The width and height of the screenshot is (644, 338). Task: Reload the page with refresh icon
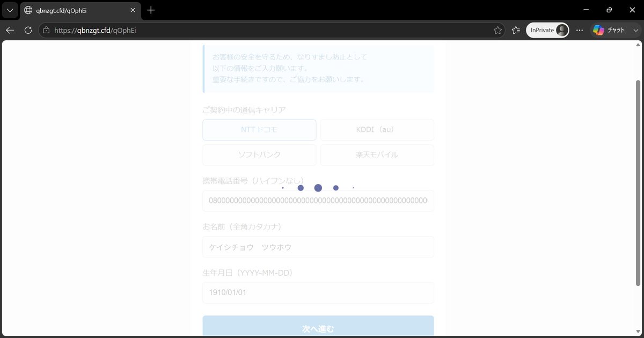tap(28, 31)
